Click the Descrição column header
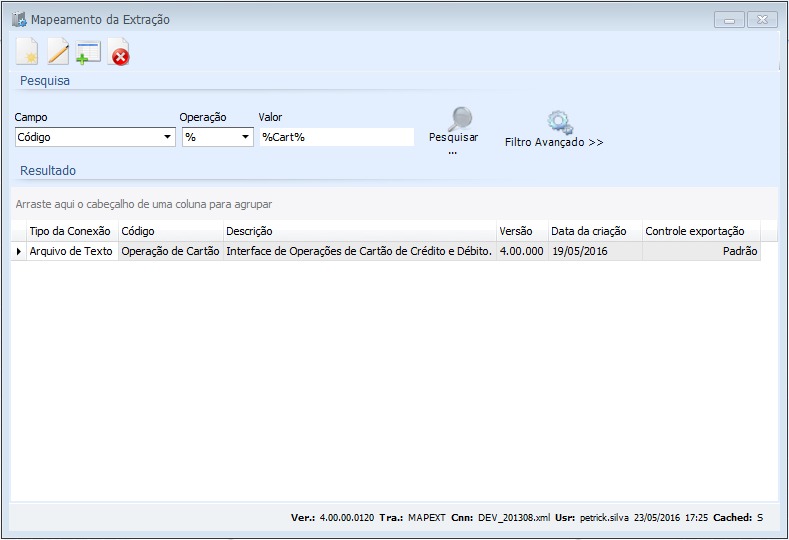The width and height of the screenshot is (789, 540). point(359,231)
